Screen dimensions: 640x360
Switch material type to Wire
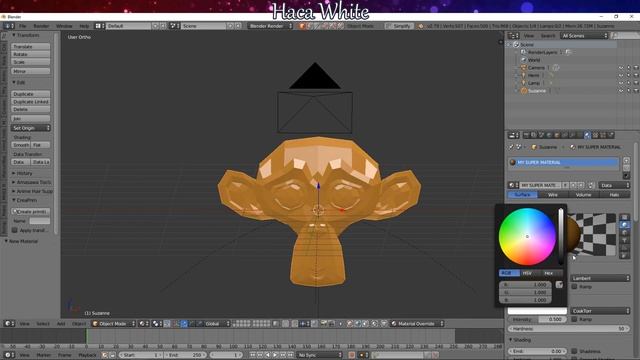[x=553, y=195]
